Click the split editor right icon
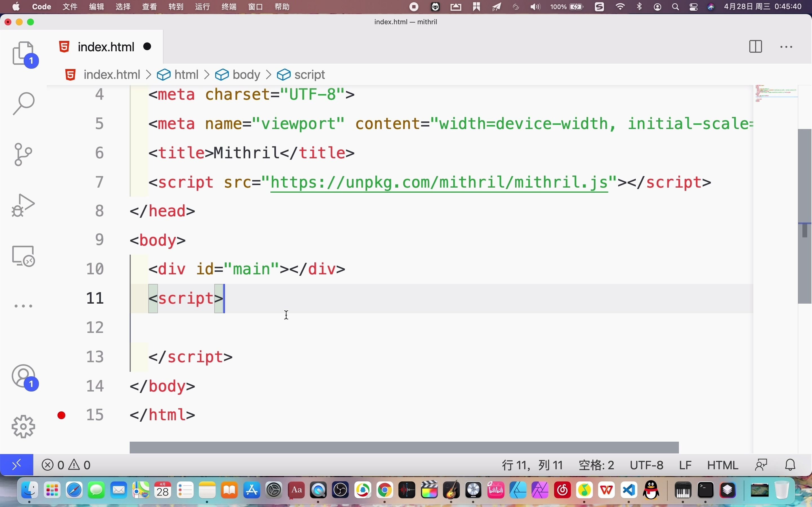Viewport: 812px width, 507px height. click(x=755, y=46)
